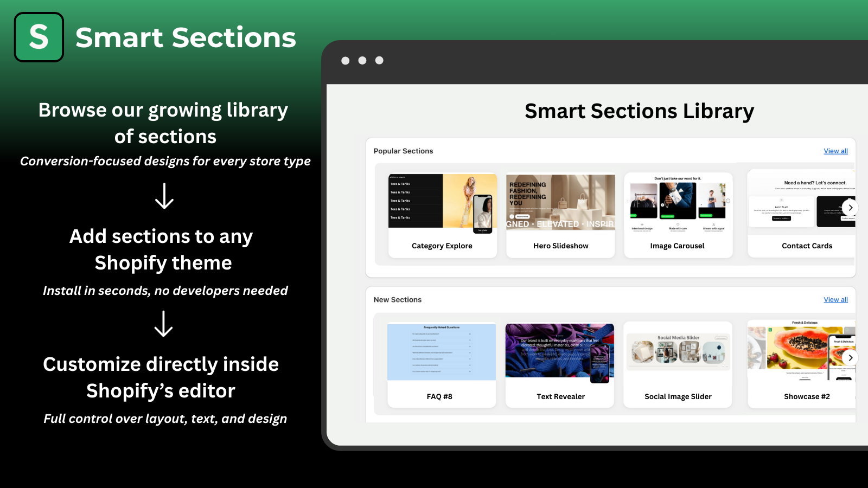868x488 pixels.
Task: Click the Smart Sections brand name text
Action: (x=186, y=37)
